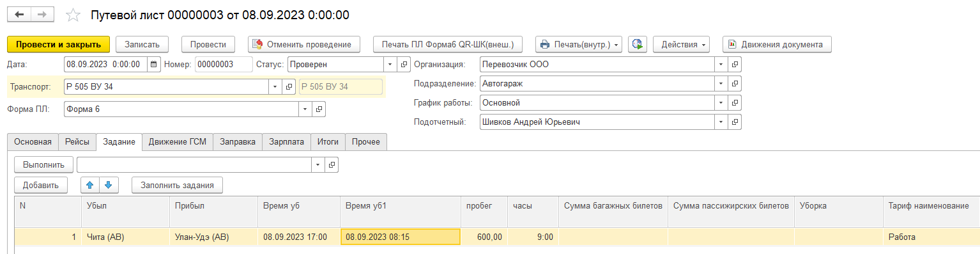Click the Номер input field
Image resolution: width=980 pixels, height=254 pixels.
(224, 64)
